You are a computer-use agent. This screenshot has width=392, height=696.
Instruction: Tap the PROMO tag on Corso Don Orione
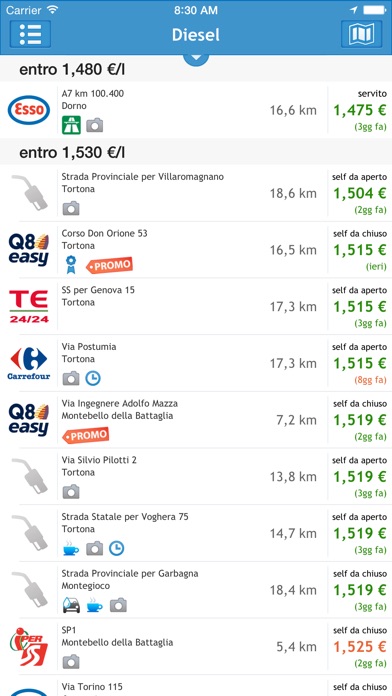[109, 265]
